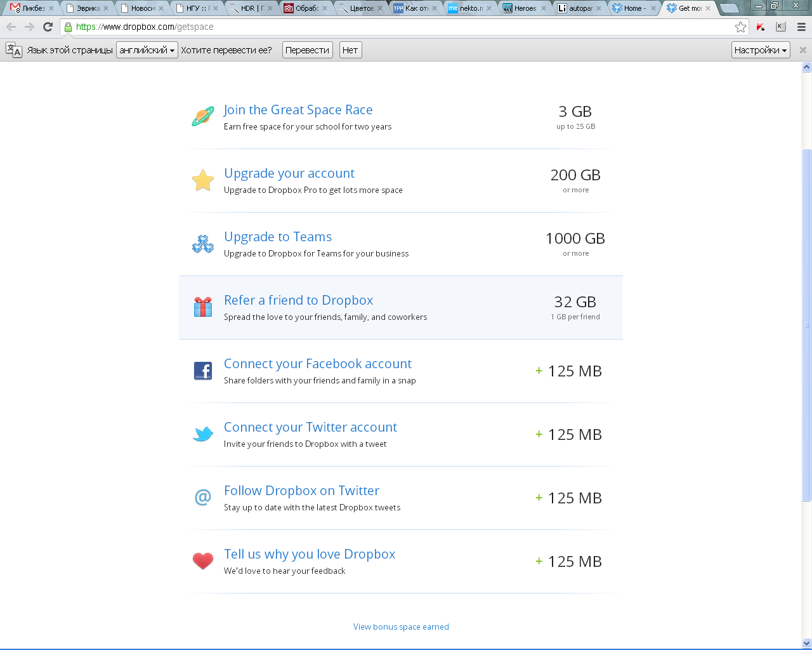
Task: Open the Upgrade your account link
Action: pyautogui.click(x=289, y=173)
